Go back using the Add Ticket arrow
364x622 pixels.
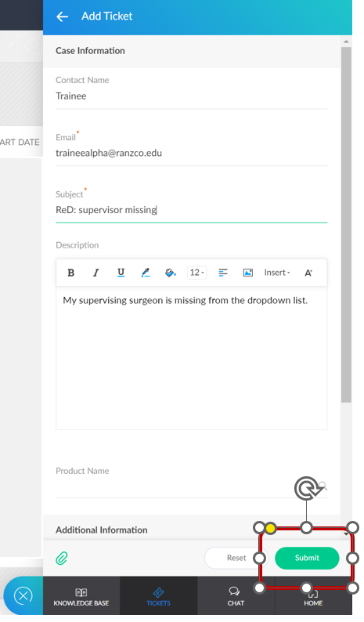[x=63, y=16]
